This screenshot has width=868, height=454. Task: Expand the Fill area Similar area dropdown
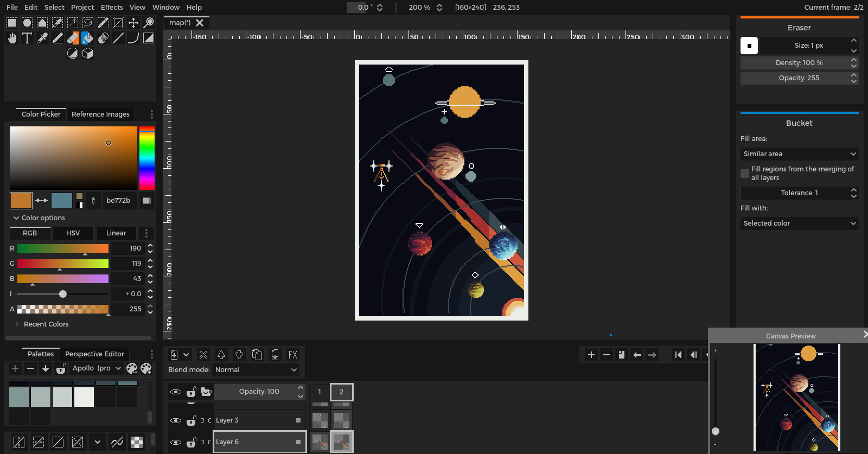(799, 154)
